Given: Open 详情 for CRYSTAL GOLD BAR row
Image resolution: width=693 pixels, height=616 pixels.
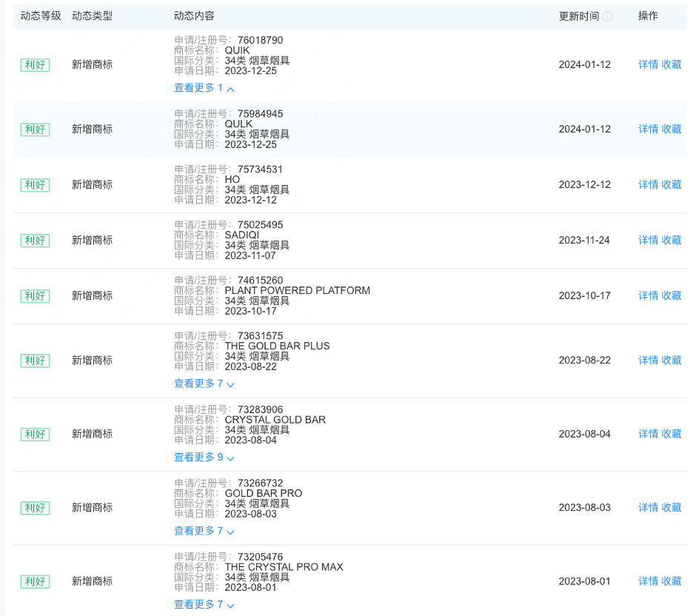Looking at the screenshot, I should (x=649, y=434).
